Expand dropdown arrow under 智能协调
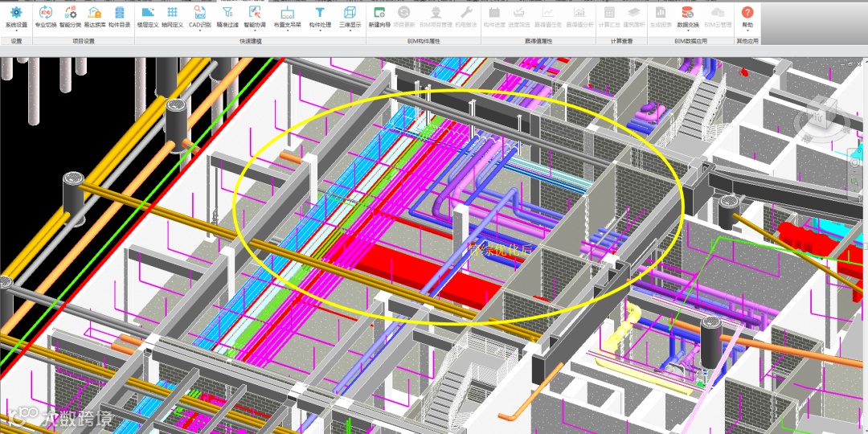This screenshot has height=434, width=868. coord(255,31)
